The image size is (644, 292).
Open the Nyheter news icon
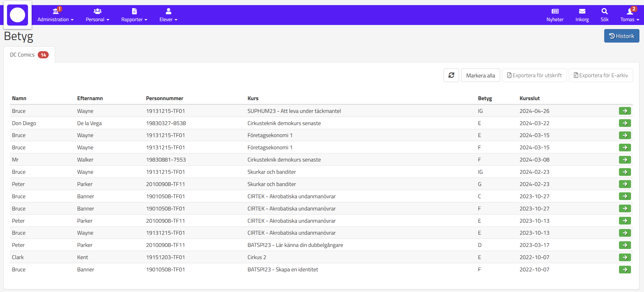point(555,11)
